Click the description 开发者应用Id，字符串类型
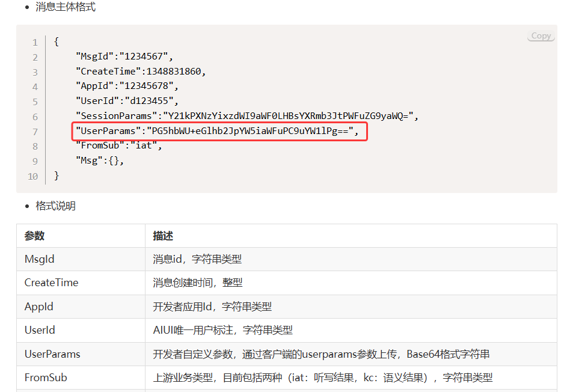Screen dimensions: 561x392 [212, 307]
